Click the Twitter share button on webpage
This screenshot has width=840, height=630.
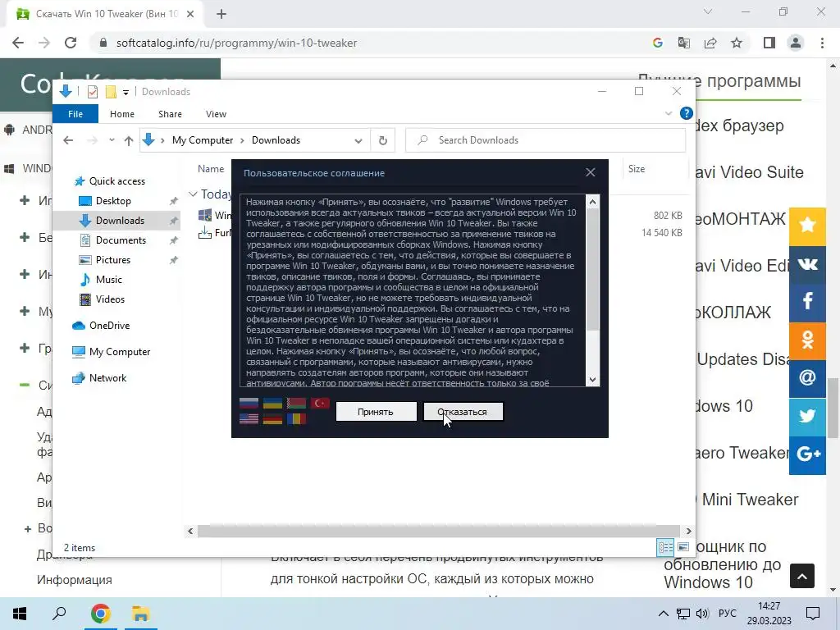[x=807, y=416]
